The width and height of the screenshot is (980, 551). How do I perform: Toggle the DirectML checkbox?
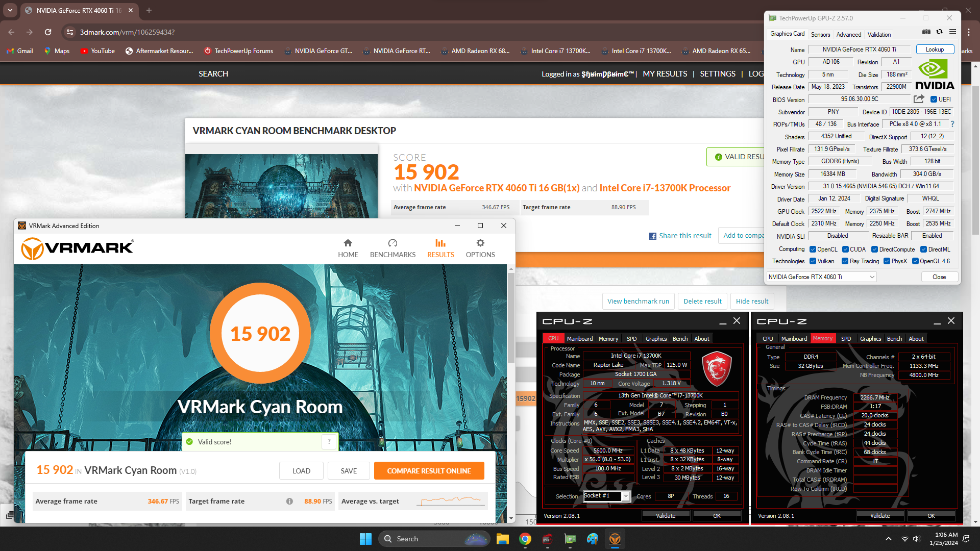pos(923,249)
